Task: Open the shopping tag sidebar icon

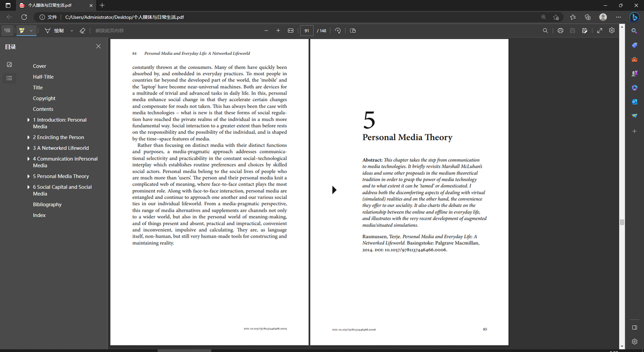Action: tap(634, 45)
